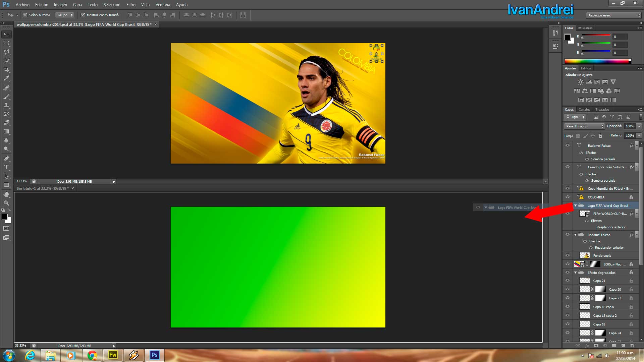Viewport: 644px width, 362px height.
Task: Click the trash icon in the Layers panel
Action: click(632, 345)
